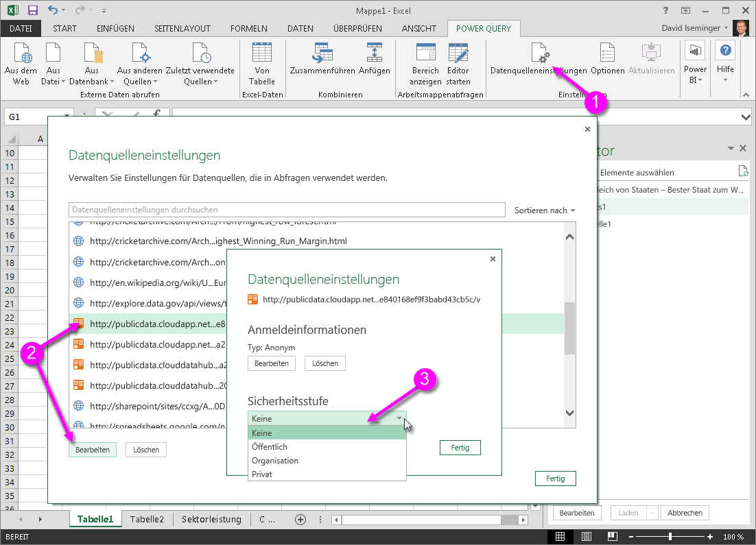Open the Hilfe menu
The height and width of the screenshot is (545, 756).
[725, 62]
